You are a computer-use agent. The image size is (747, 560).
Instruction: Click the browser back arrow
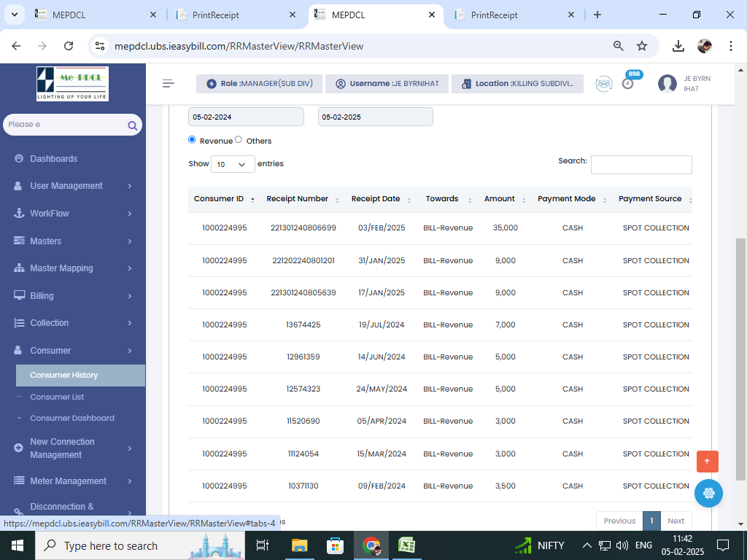pos(16,46)
